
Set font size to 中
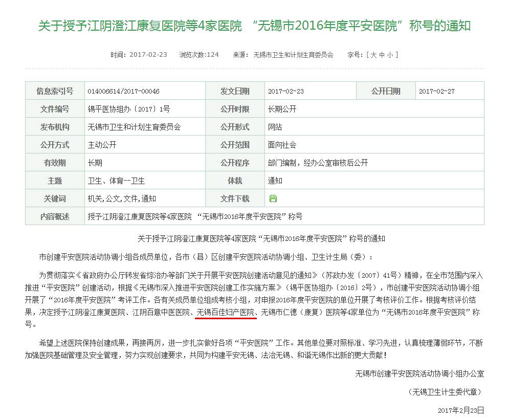(382, 55)
